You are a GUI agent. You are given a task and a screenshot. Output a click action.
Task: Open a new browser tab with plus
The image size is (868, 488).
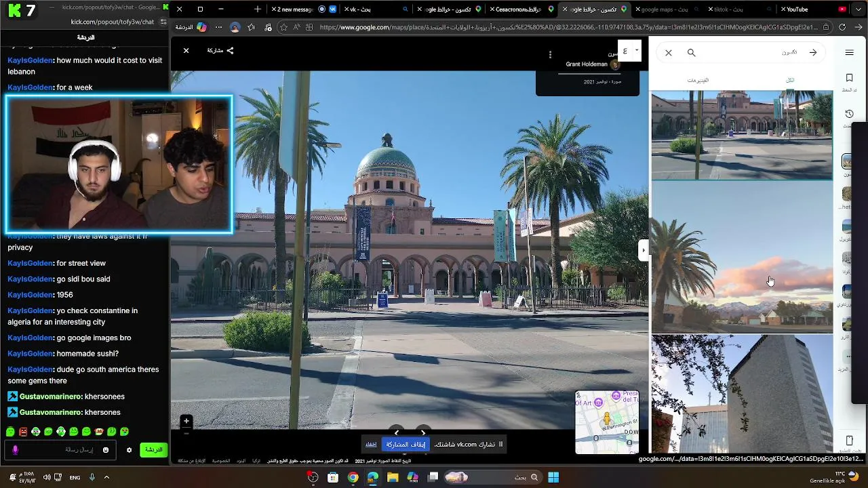258,9
